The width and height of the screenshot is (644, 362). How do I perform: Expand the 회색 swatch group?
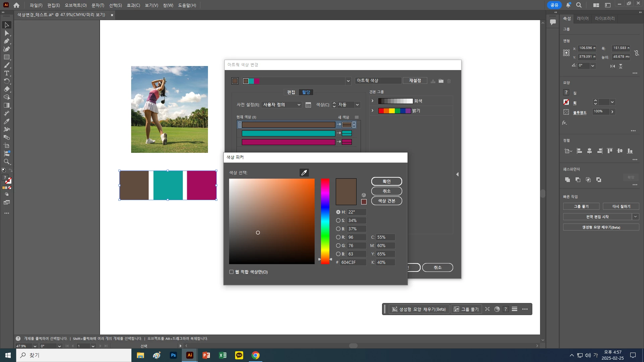tap(372, 101)
